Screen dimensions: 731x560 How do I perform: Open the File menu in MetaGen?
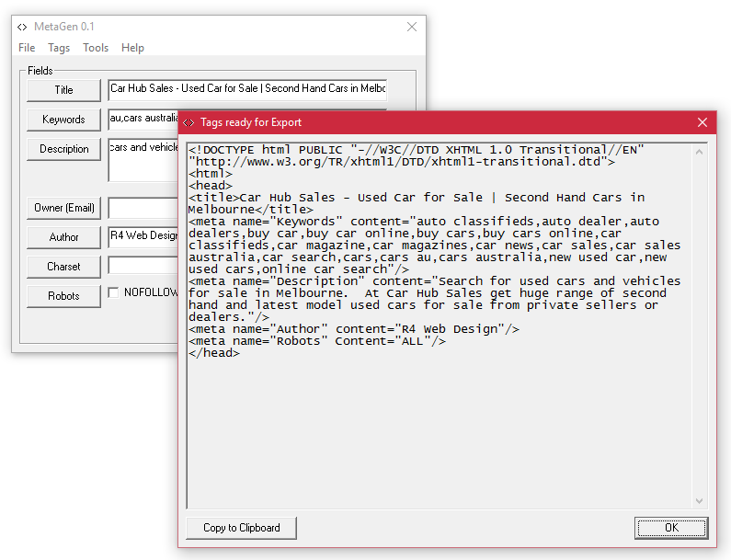[27, 48]
